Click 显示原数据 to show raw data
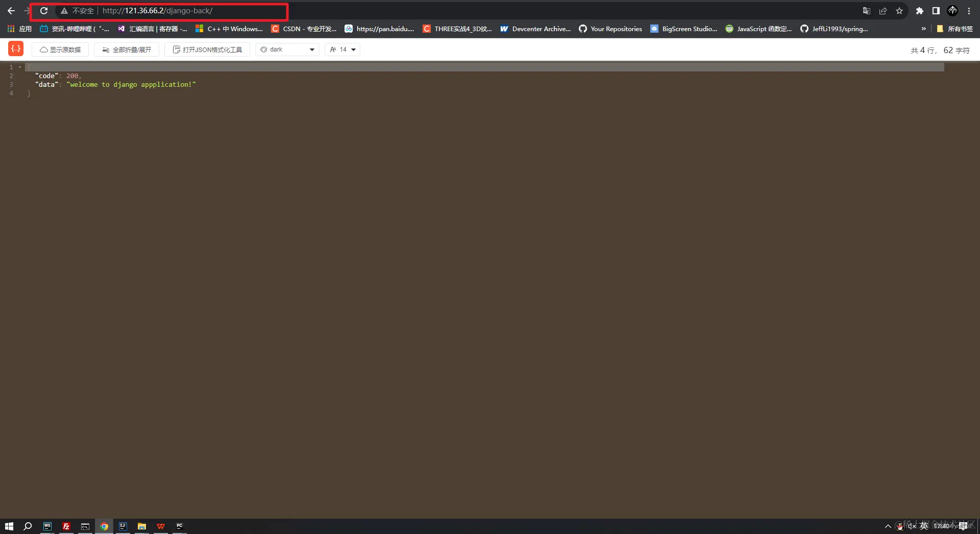Image resolution: width=980 pixels, height=534 pixels. 60,50
